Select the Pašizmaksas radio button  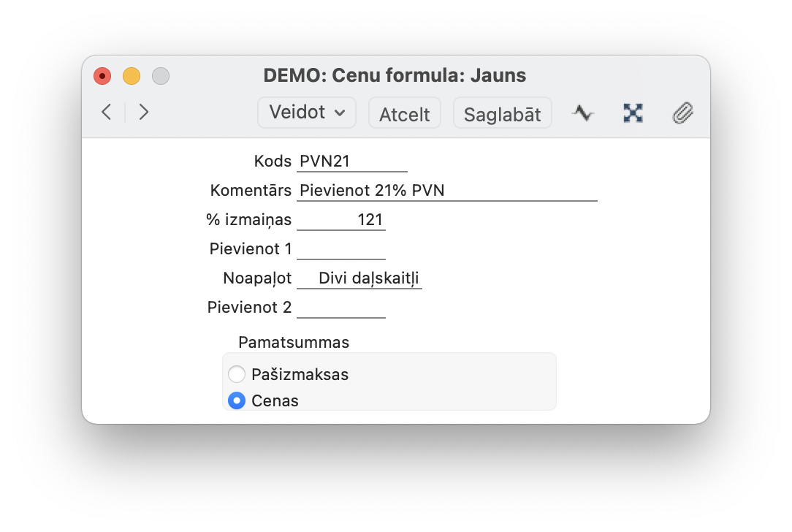[237, 374]
